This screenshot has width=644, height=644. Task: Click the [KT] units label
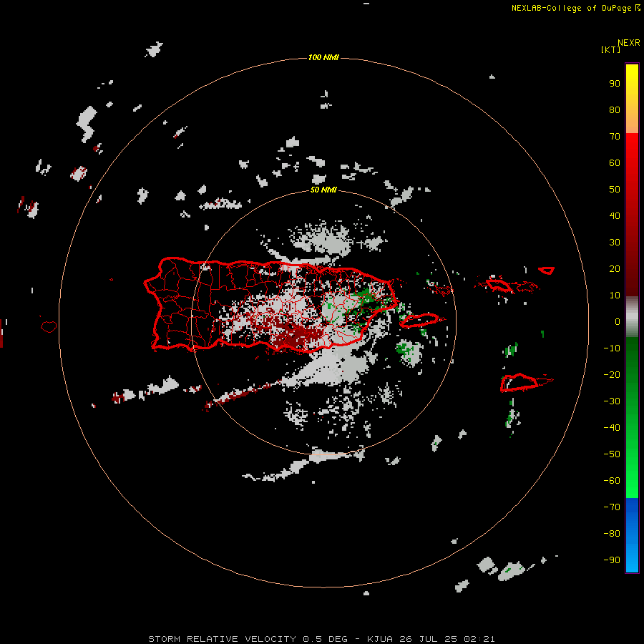click(610, 49)
